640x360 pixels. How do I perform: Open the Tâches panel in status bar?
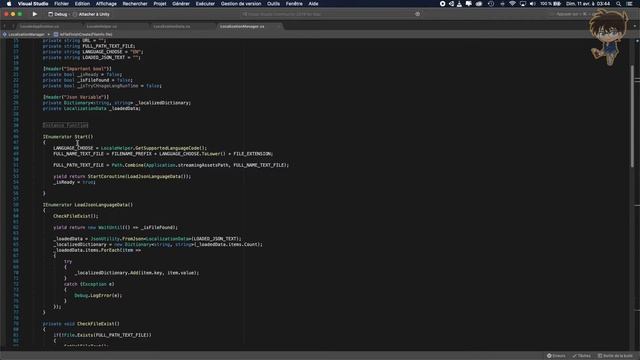[x=581, y=356]
